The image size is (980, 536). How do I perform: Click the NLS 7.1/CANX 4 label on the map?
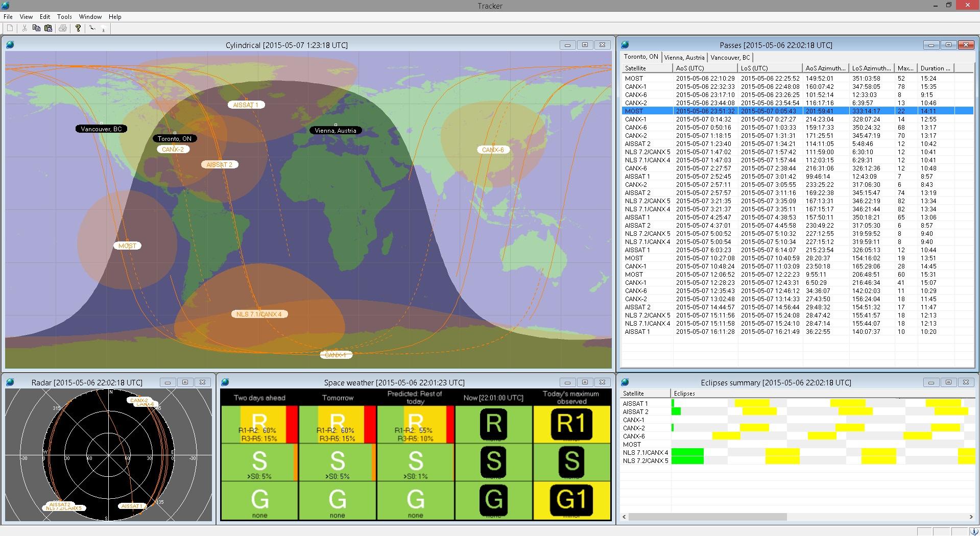[x=259, y=314]
